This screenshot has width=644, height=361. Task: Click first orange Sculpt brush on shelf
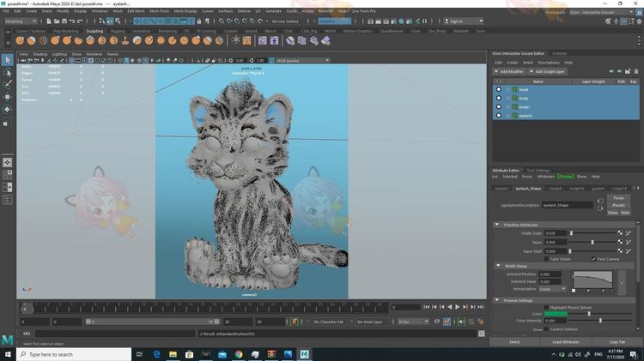point(19,40)
